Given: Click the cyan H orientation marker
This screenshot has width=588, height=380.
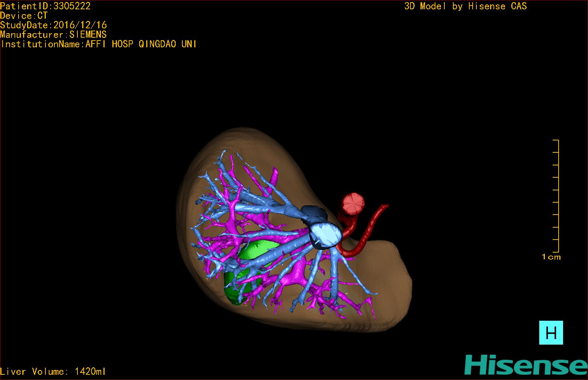Looking at the screenshot, I should coord(551,332).
